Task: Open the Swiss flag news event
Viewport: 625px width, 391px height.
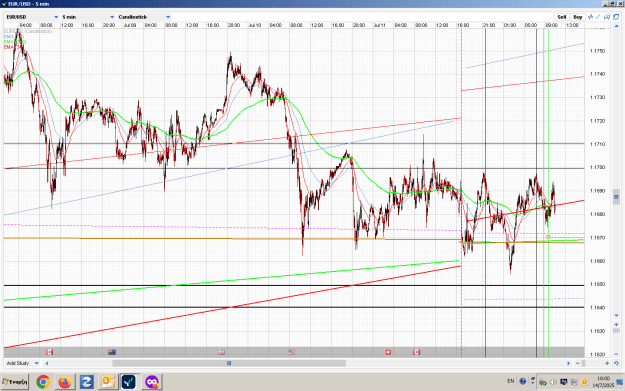Action: (388, 352)
